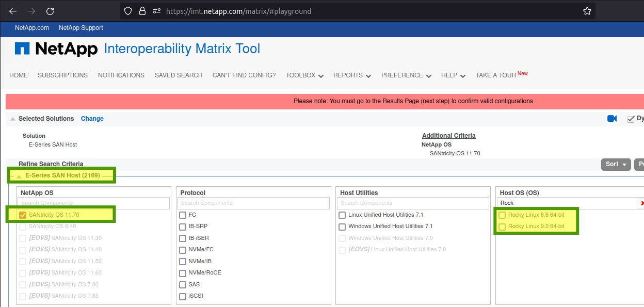Collapse the E-Series SAN Host section
Viewport: 644px width, 307px height.
point(19,176)
